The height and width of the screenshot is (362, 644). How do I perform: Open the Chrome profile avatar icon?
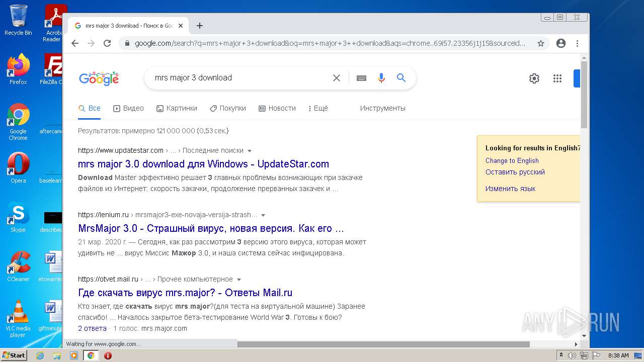click(x=561, y=43)
